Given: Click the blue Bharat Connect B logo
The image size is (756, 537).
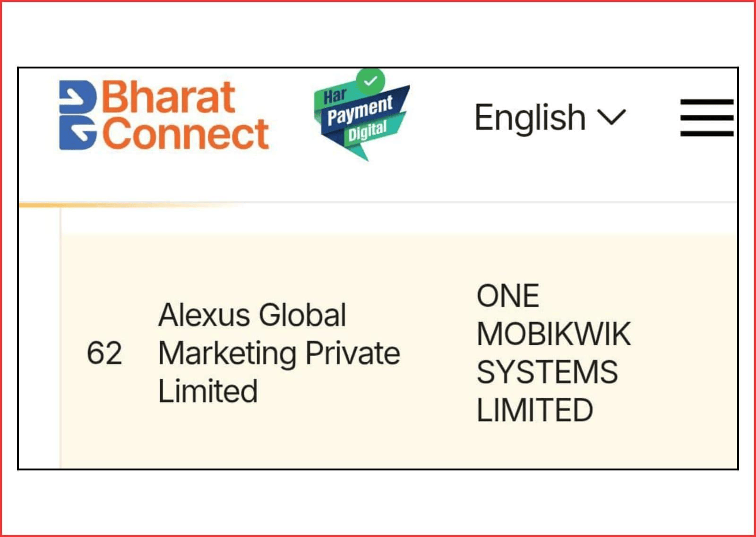Looking at the screenshot, I should pyautogui.click(x=78, y=115).
